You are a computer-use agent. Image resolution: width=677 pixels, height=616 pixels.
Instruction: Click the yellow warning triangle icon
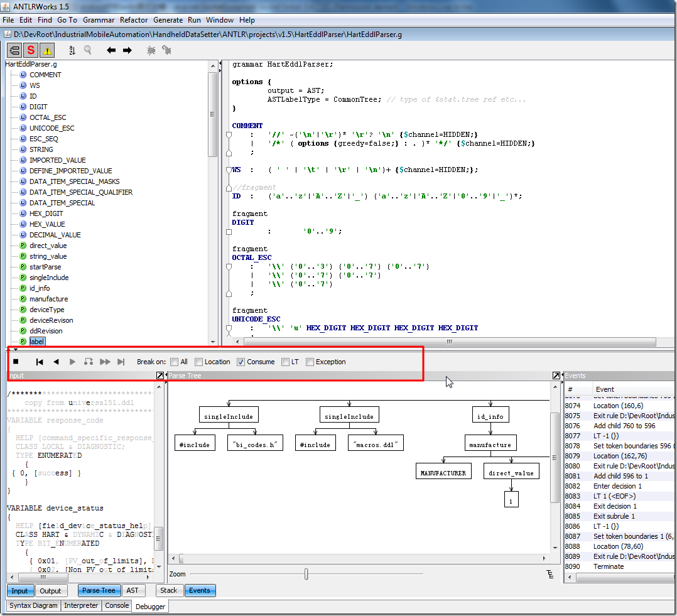[x=48, y=50]
